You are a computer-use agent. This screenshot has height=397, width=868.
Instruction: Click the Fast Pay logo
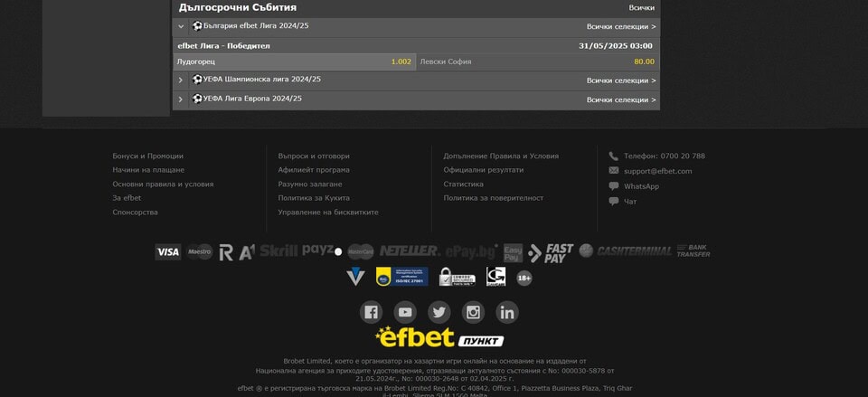551,253
